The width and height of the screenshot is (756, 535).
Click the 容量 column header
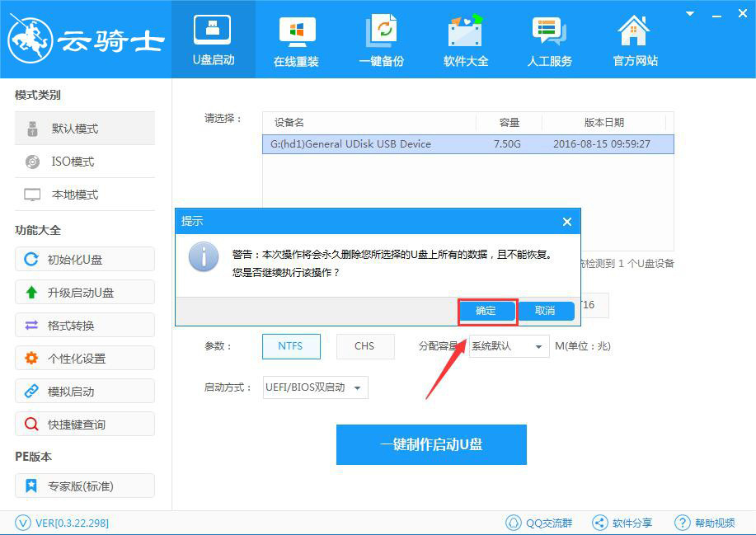point(509,123)
